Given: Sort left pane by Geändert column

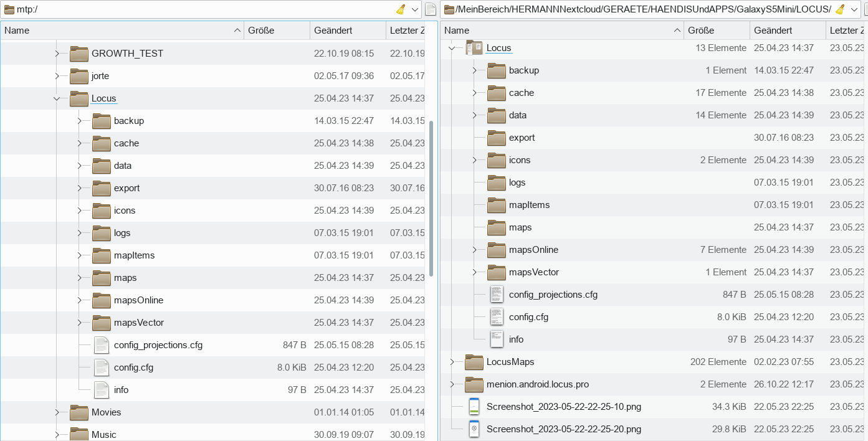Looking at the screenshot, I should (x=348, y=30).
